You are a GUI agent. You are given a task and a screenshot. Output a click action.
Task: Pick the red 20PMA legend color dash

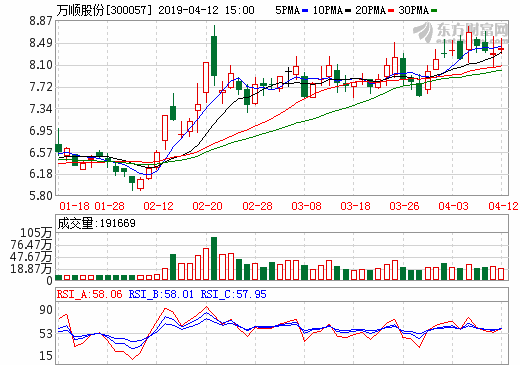[391, 11]
